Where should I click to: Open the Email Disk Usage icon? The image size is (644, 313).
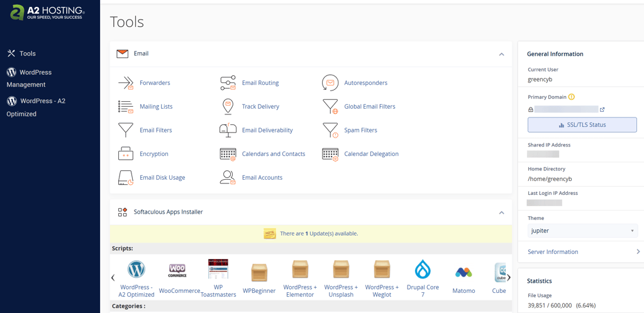click(x=126, y=178)
